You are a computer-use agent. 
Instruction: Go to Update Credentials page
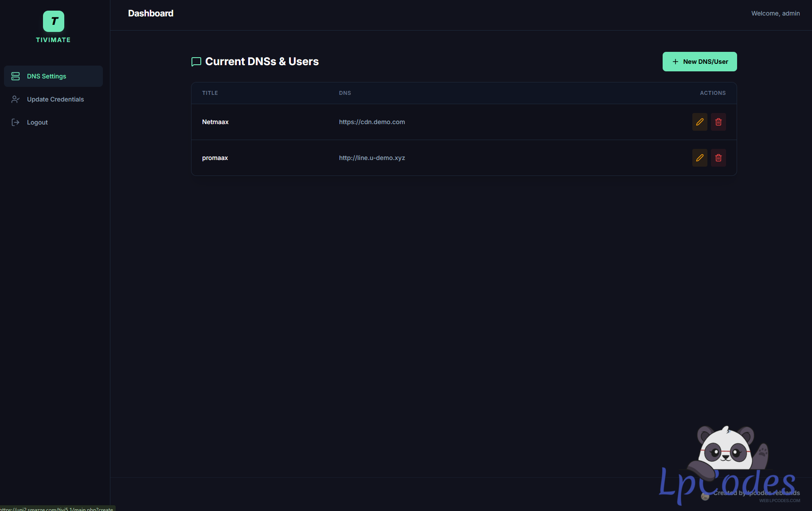[x=55, y=99]
